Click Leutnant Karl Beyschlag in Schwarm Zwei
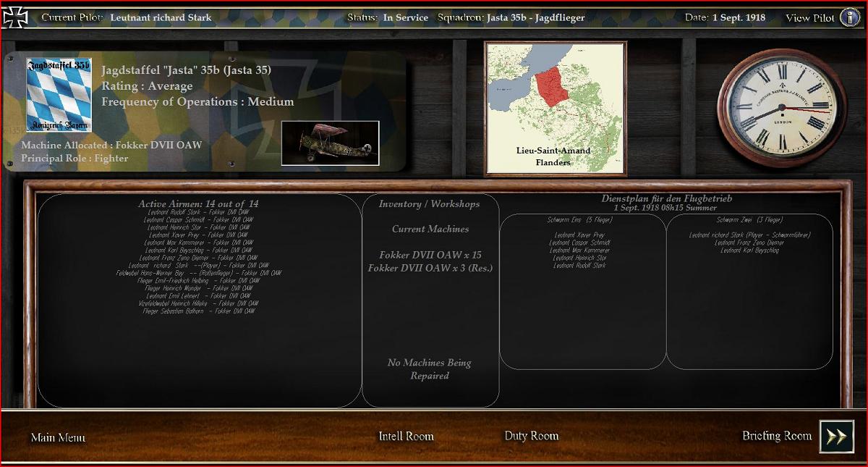868x467 pixels. tap(749, 251)
